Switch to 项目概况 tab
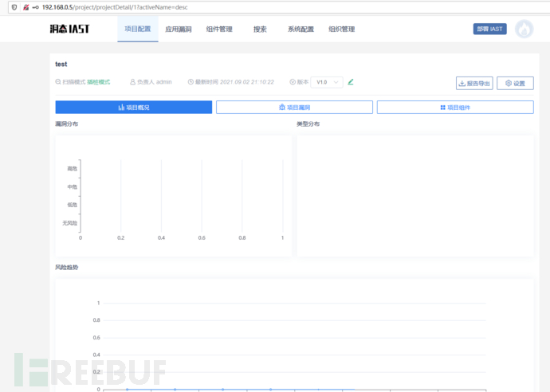The width and height of the screenshot is (550, 392). tap(133, 107)
